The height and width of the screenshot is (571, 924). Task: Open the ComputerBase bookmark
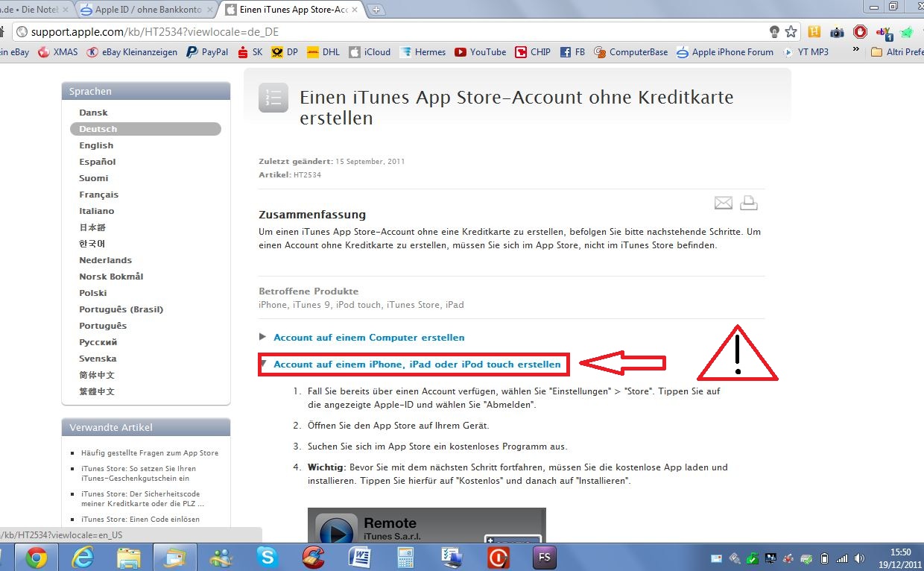[631, 52]
